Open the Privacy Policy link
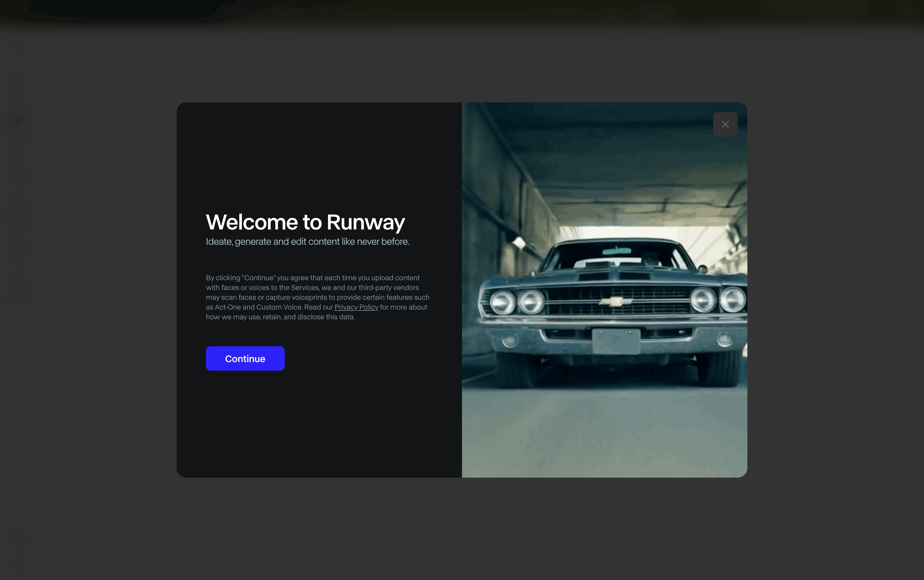Screen dimensions: 924x580 pos(356,307)
